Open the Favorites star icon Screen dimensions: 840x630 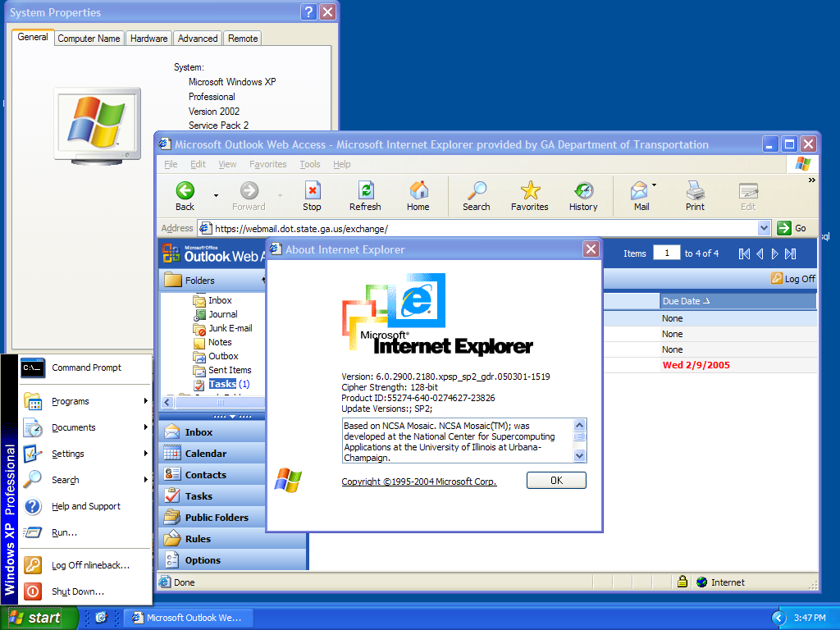tap(530, 196)
